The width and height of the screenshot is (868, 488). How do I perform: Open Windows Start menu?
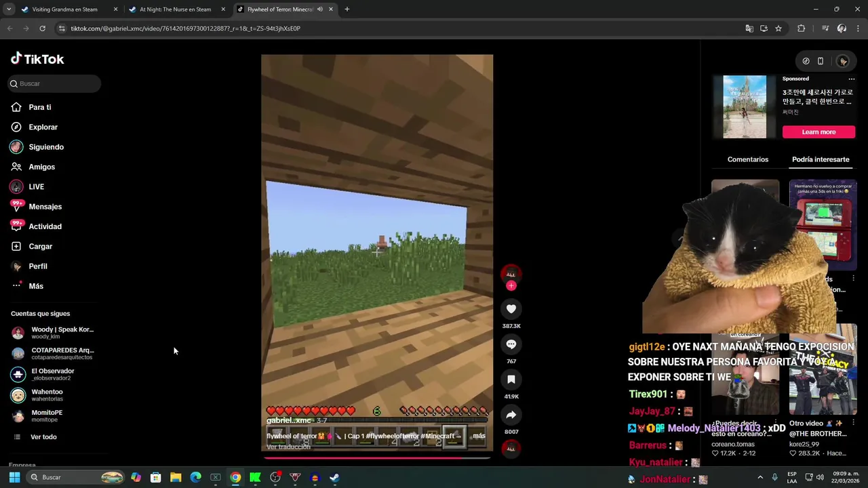14,477
